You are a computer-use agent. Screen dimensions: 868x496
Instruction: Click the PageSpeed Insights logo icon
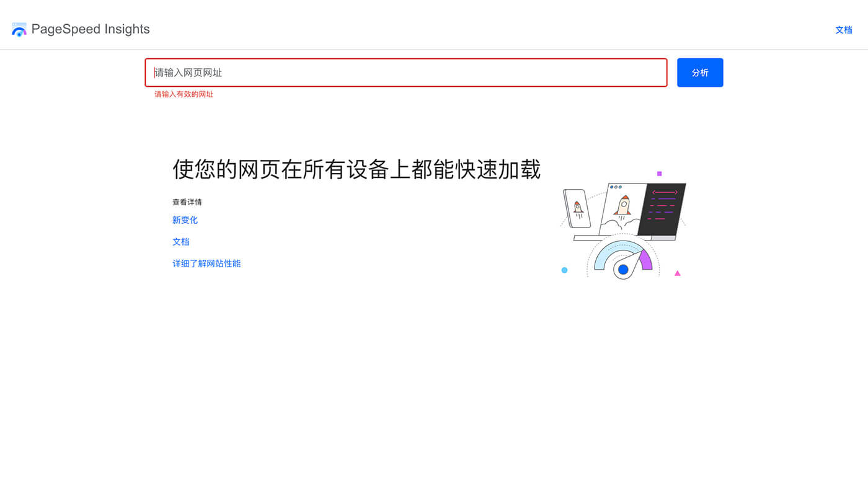(19, 29)
